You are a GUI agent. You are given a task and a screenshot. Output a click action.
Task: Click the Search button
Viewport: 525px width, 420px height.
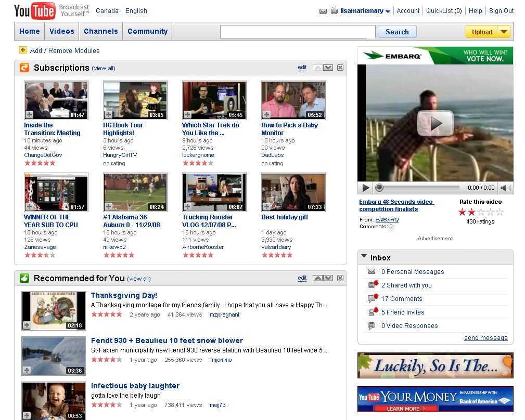(x=397, y=32)
